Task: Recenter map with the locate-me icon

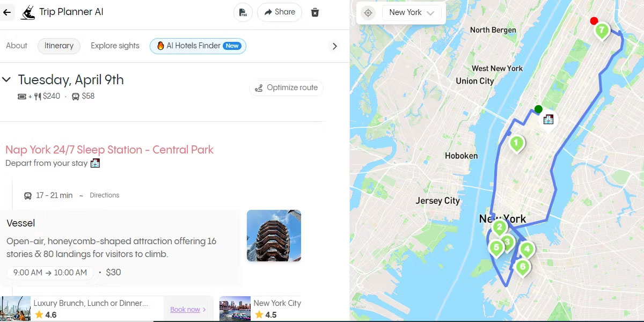Action: [x=368, y=13]
